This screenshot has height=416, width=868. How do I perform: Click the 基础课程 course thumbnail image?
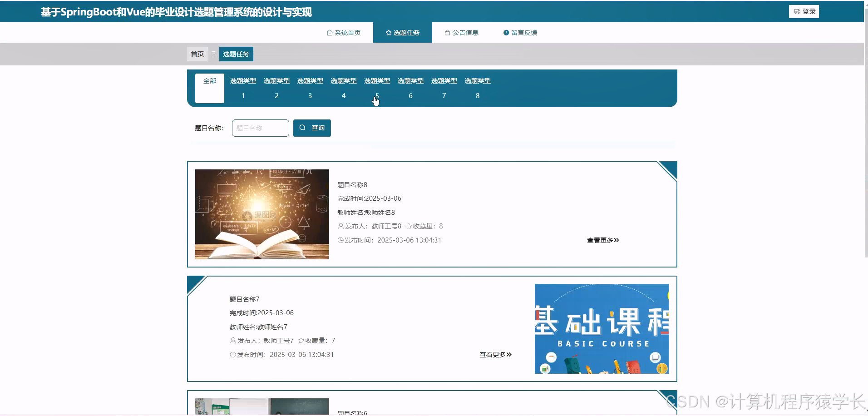601,328
